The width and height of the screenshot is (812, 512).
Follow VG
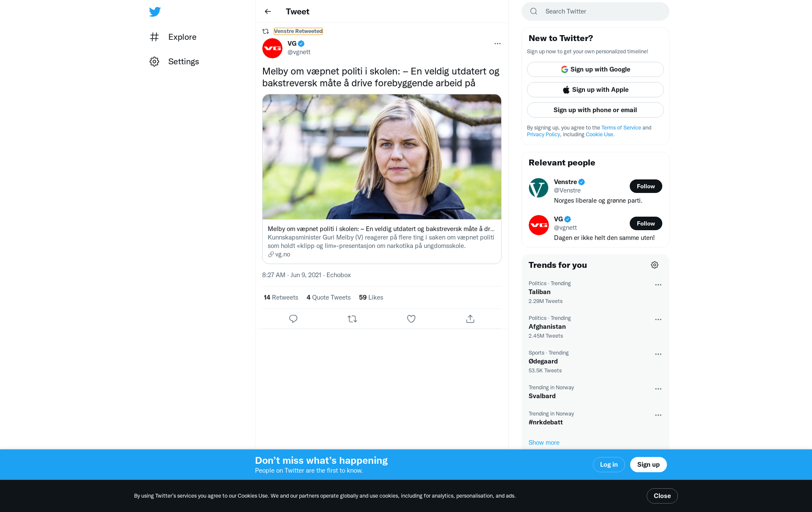tap(646, 223)
